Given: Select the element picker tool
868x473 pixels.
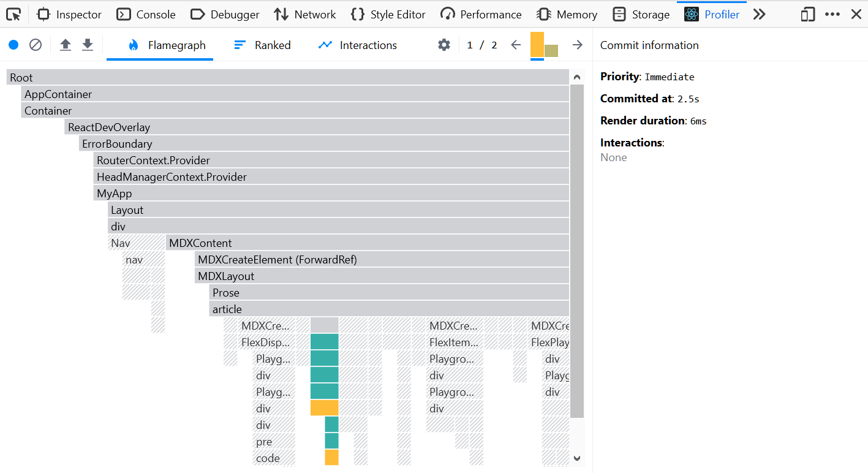Looking at the screenshot, I should click(x=13, y=14).
